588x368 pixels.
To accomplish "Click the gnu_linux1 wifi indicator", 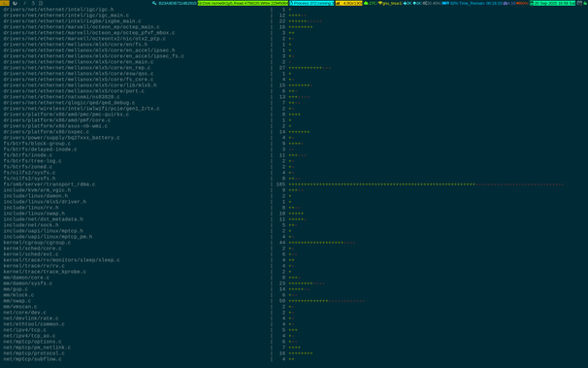I will coord(390,3).
